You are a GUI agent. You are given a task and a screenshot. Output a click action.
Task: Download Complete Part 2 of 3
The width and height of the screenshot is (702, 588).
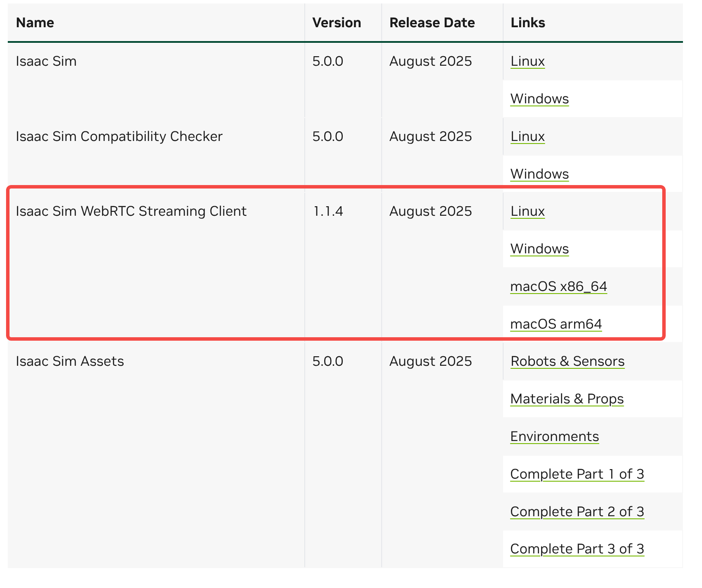[x=577, y=512]
